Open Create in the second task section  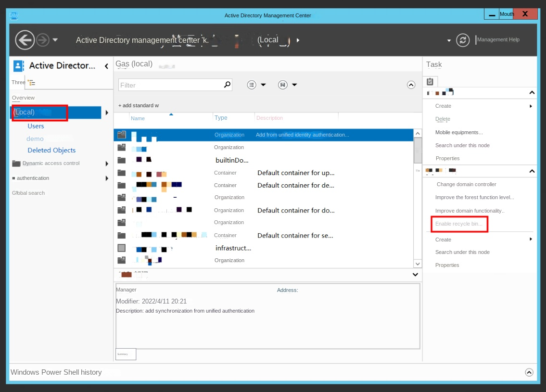coord(443,240)
